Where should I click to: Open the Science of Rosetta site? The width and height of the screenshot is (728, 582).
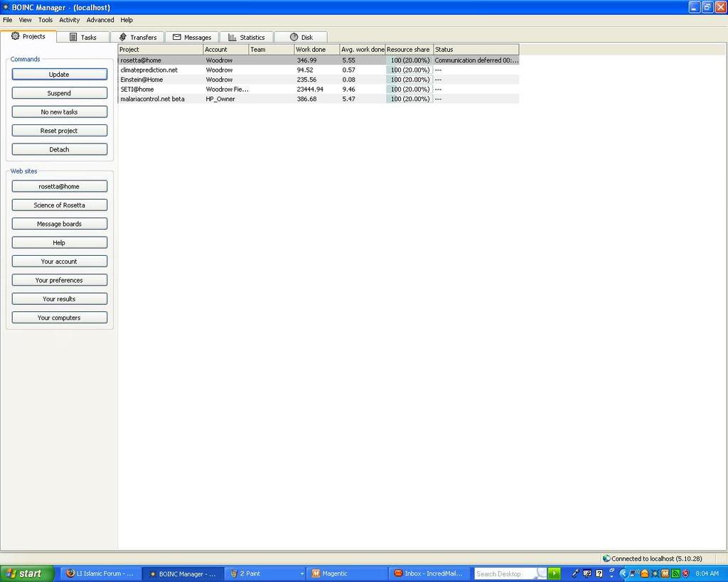(x=60, y=205)
